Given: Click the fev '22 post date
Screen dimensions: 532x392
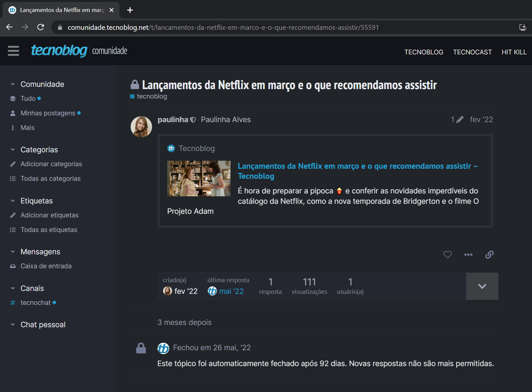Looking at the screenshot, I should click(481, 120).
